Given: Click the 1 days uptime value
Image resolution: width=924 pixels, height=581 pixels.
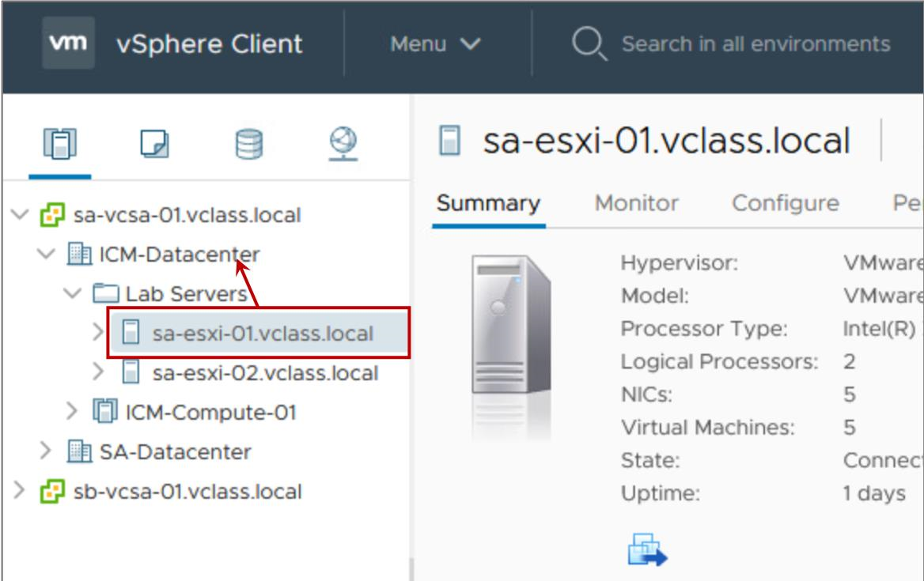Looking at the screenshot, I should 874,493.
